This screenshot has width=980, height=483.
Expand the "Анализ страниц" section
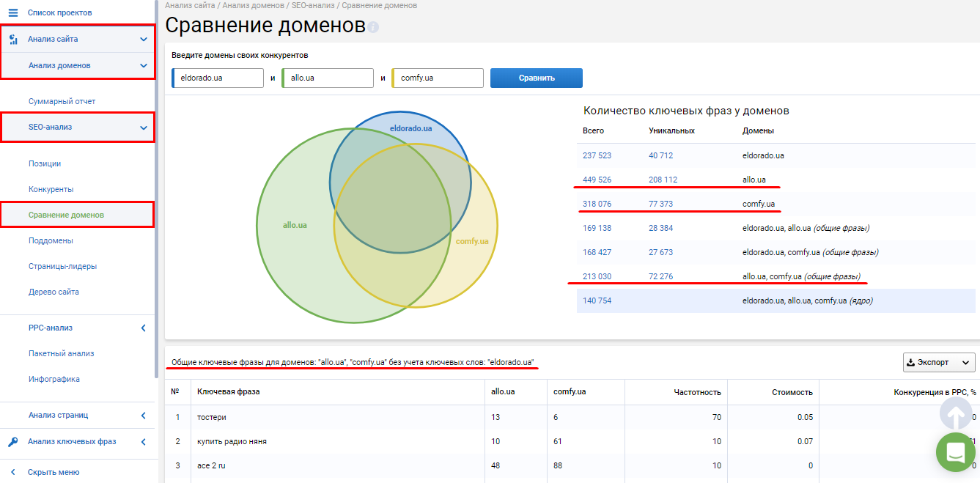click(144, 414)
